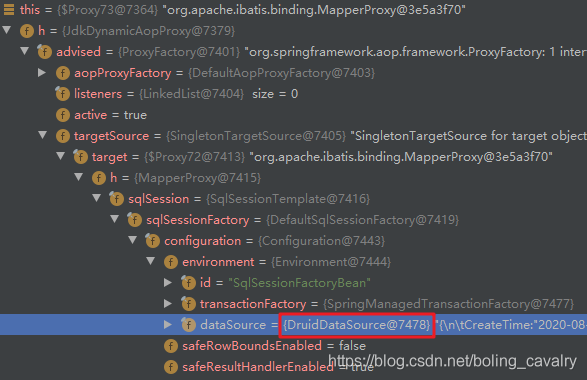Image resolution: width=587 pixels, height=380 pixels.
Task: Click the field icon beside advised
Action: (x=45, y=52)
